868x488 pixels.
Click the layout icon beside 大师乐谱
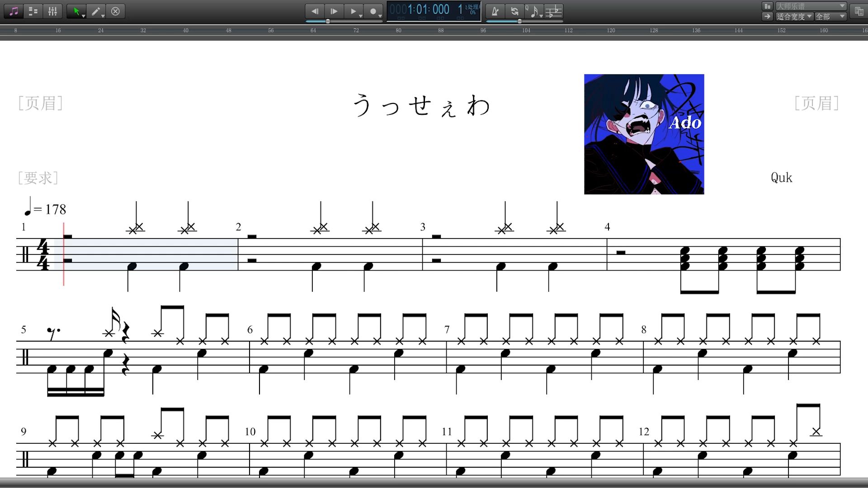(x=767, y=6)
